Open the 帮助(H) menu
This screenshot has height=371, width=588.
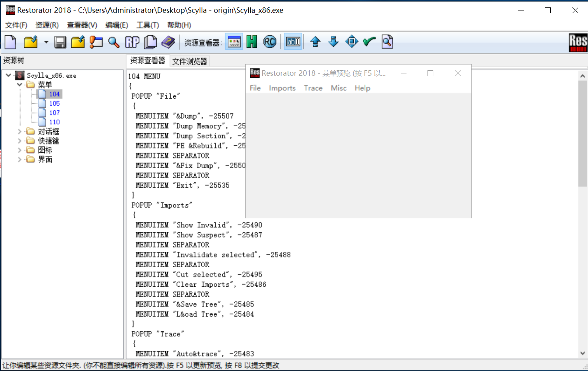[x=179, y=25]
